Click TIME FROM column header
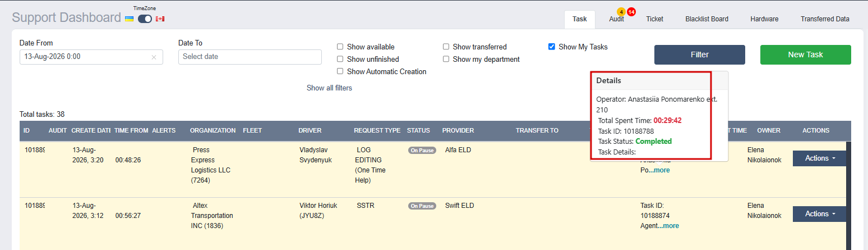 (131, 130)
